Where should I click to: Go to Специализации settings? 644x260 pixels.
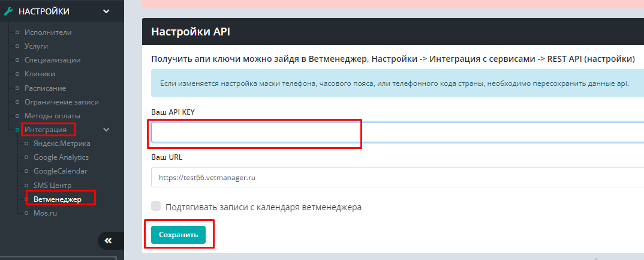[x=52, y=60]
